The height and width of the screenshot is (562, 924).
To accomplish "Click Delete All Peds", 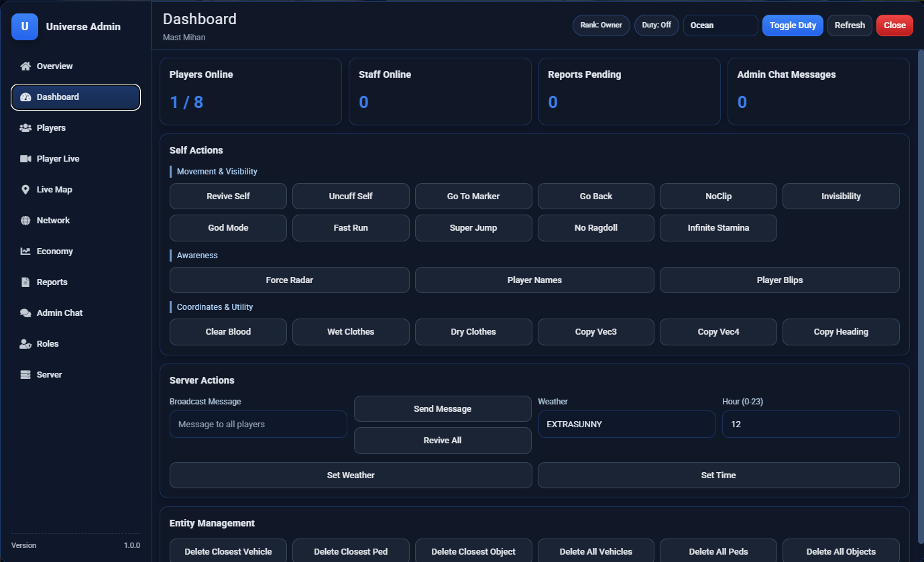I will (x=718, y=551).
